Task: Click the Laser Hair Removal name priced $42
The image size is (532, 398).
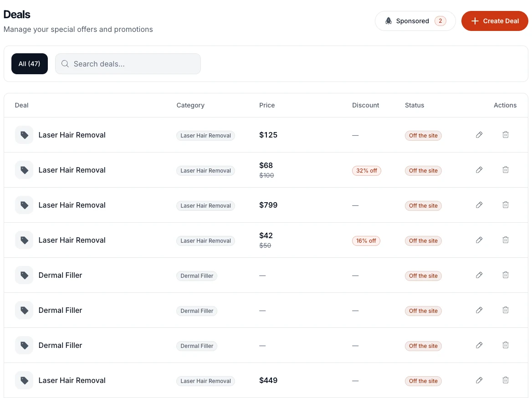Action: tap(72, 240)
